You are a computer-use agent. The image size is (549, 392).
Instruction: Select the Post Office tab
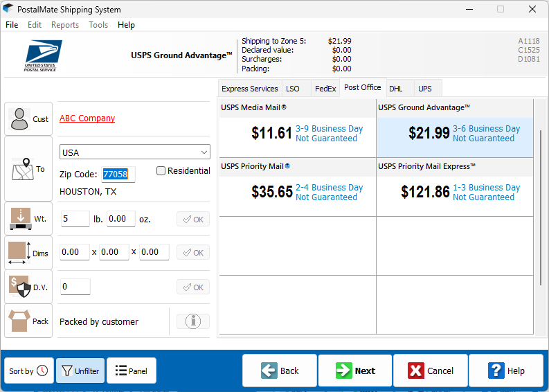click(362, 87)
